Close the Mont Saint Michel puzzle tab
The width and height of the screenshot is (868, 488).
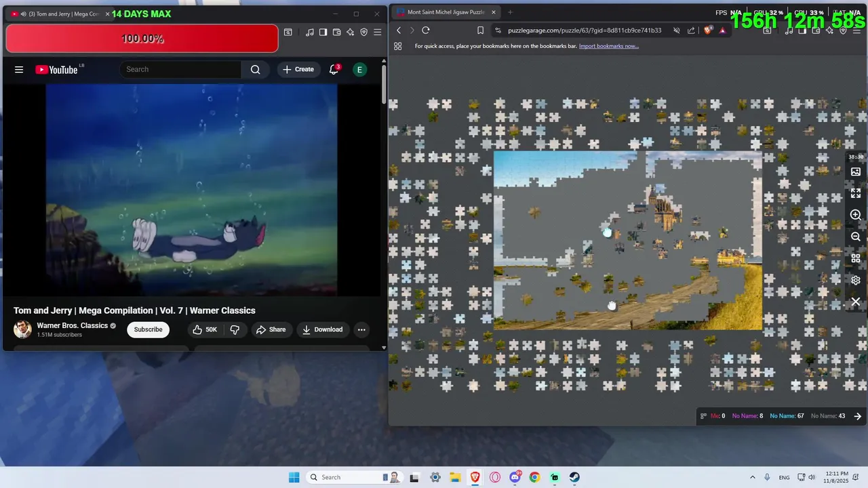[x=494, y=12]
